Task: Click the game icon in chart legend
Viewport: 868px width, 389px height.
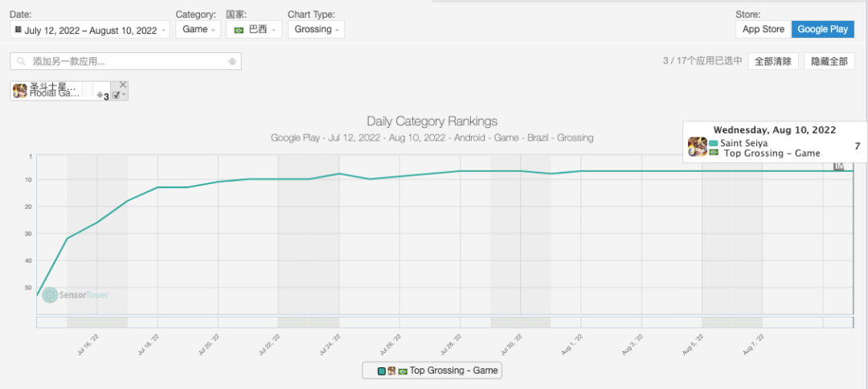Action: pyautogui.click(x=391, y=371)
